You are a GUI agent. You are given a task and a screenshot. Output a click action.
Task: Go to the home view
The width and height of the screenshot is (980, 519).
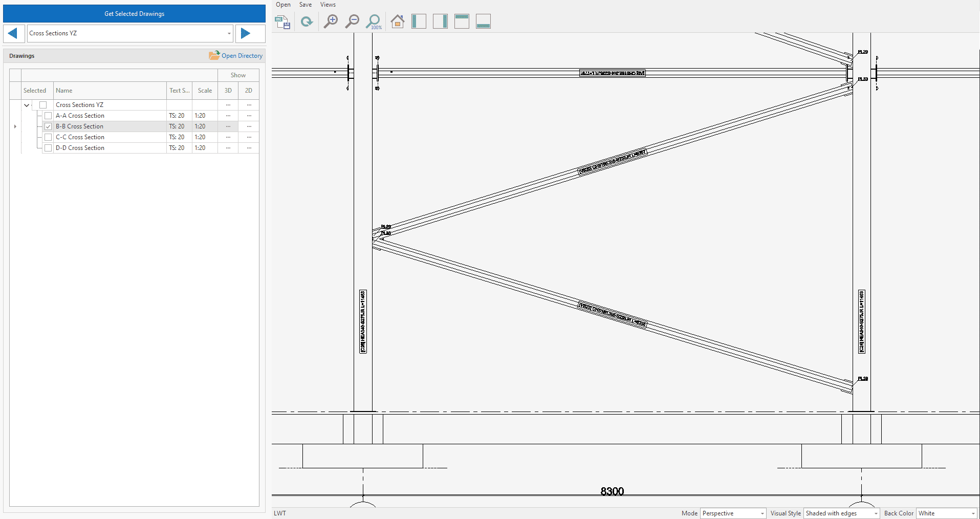click(397, 21)
